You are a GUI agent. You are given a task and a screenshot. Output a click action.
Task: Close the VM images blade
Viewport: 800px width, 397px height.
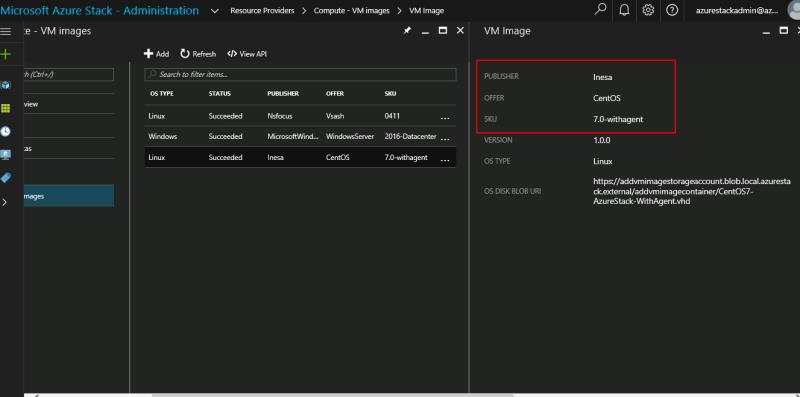[x=460, y=31]
